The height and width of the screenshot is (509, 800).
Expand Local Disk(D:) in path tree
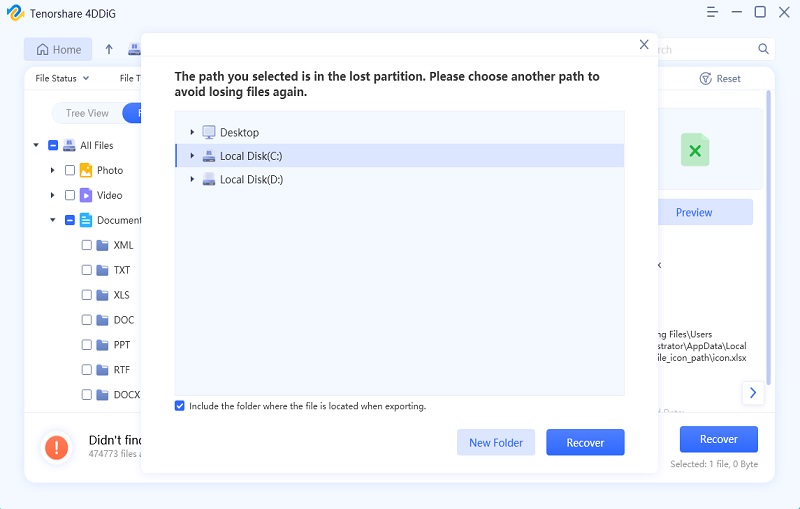tap(192, 179)
